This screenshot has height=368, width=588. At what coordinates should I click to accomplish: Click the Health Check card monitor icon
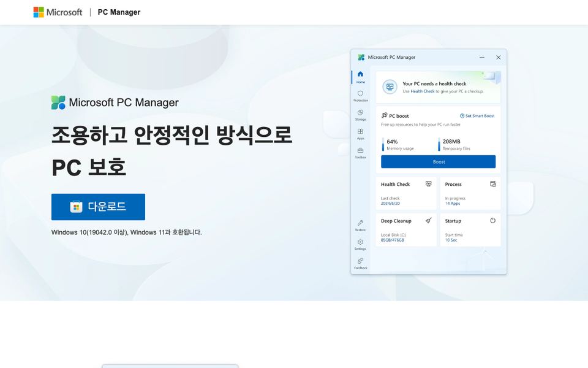click(x=428, y=183)
